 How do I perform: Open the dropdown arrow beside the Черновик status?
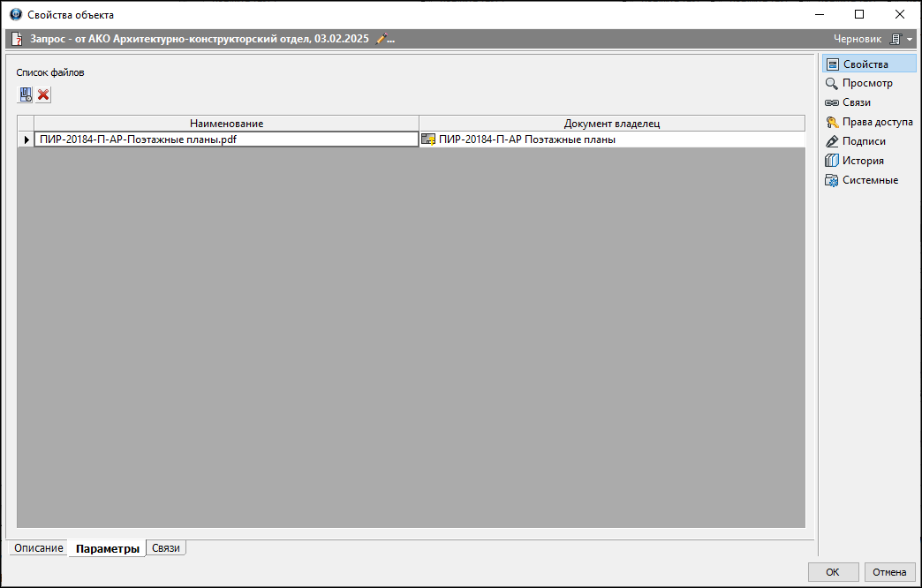910,40
